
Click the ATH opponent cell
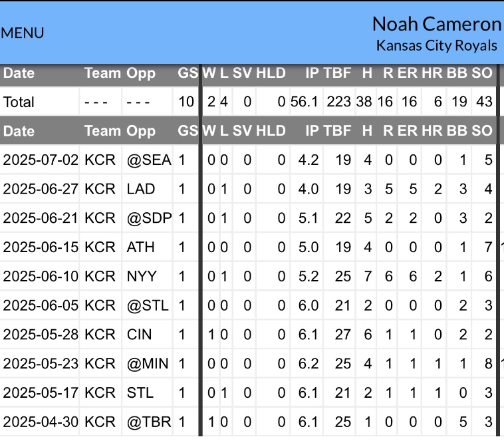[x=140, y=247]
